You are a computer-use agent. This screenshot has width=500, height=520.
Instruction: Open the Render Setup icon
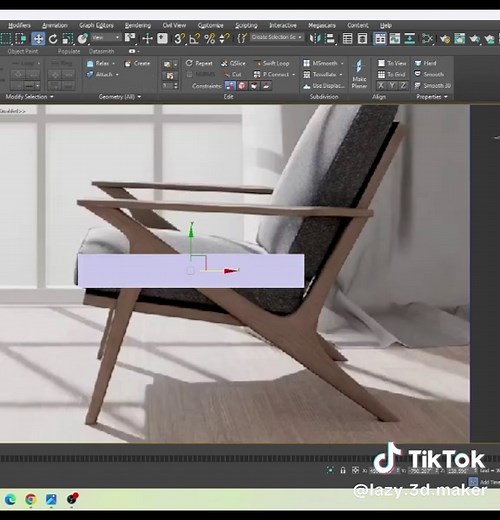coord(444,39)
